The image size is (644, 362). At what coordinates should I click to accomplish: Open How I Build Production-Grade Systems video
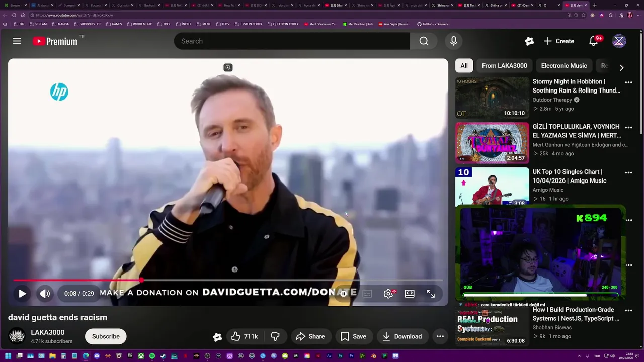576,314
